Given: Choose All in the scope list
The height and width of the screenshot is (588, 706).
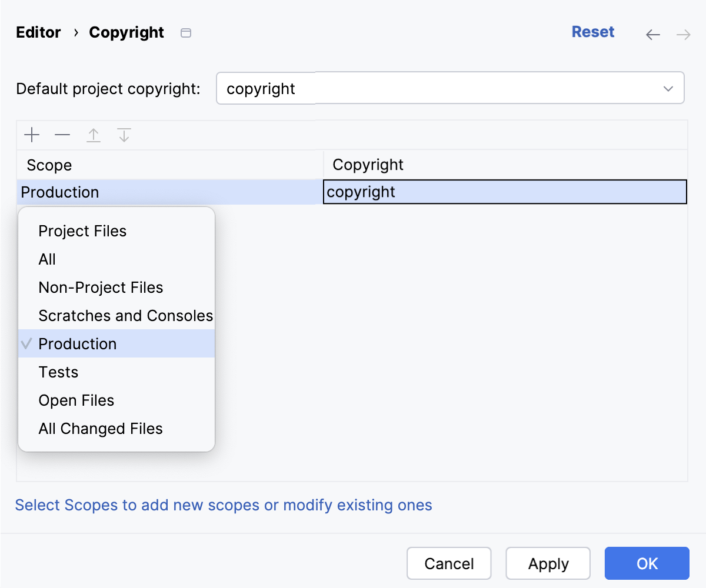Looking at the screenshot, I should pos(47,259).
